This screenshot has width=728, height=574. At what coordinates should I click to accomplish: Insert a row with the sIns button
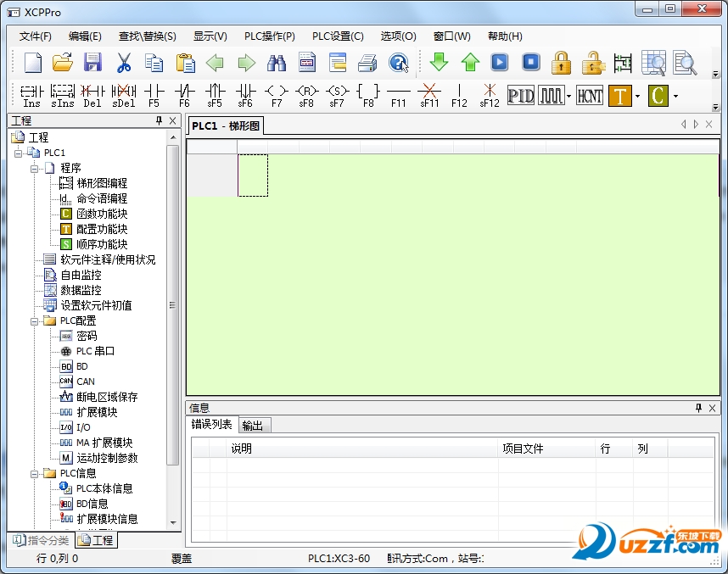tap(62, 96)
